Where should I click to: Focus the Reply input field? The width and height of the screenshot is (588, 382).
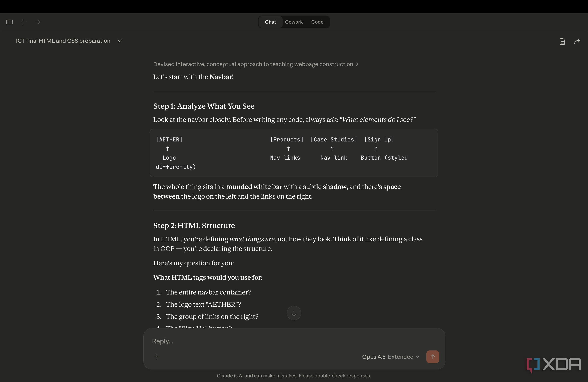click(294, 341)
